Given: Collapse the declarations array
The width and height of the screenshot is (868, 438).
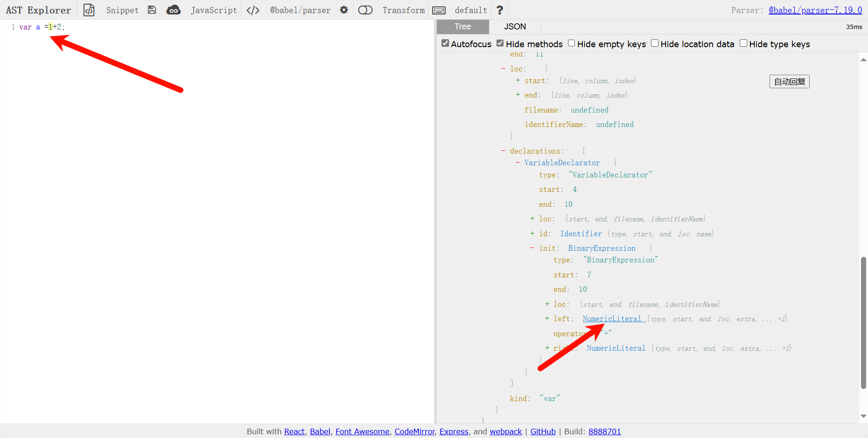Looking at the screenshot, I should click(503, 151).
